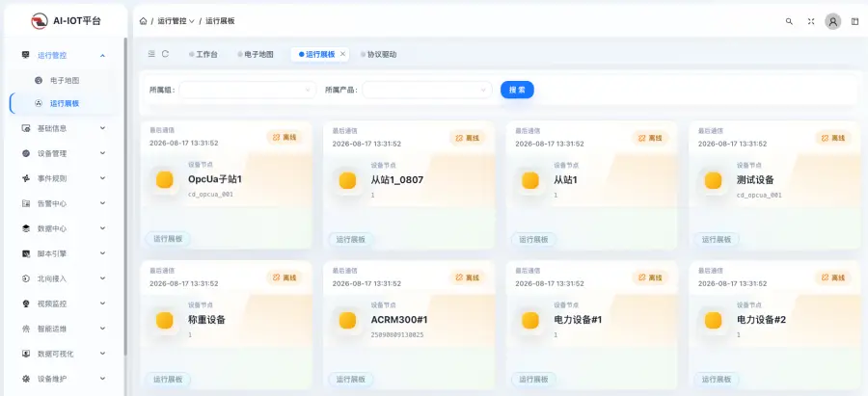Click yellow device icon on OpcUa子站1 card
Image resolution: width=868 pixels, height=396 pixels.
[164, 180]
